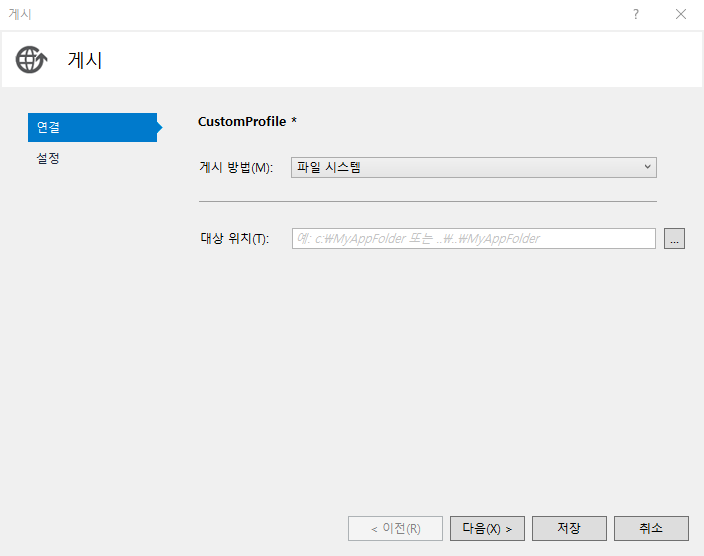
Task: Click the 대상 위치 input field
Action: pyautogui.click(x=474, y=238)
